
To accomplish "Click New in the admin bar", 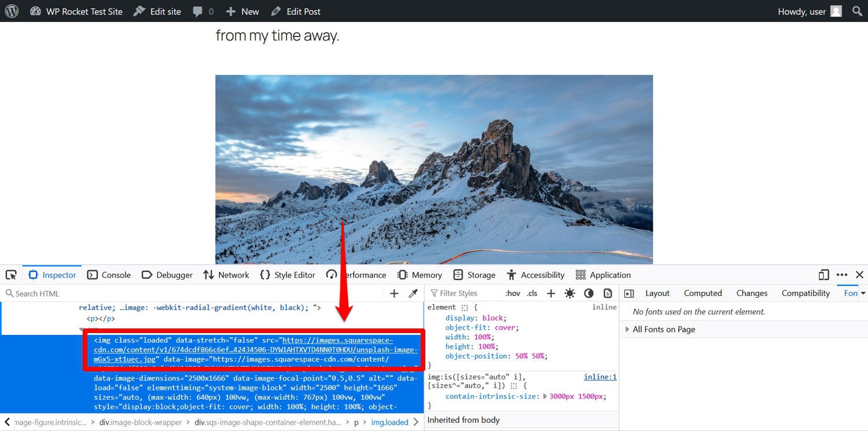I will [242, 11].
